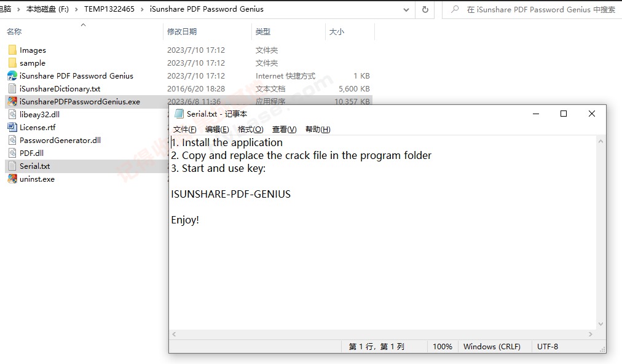This screenshot has width=622, height=364.
Task: Maximize the Notepad window
Action: click(x=563, y=114)
